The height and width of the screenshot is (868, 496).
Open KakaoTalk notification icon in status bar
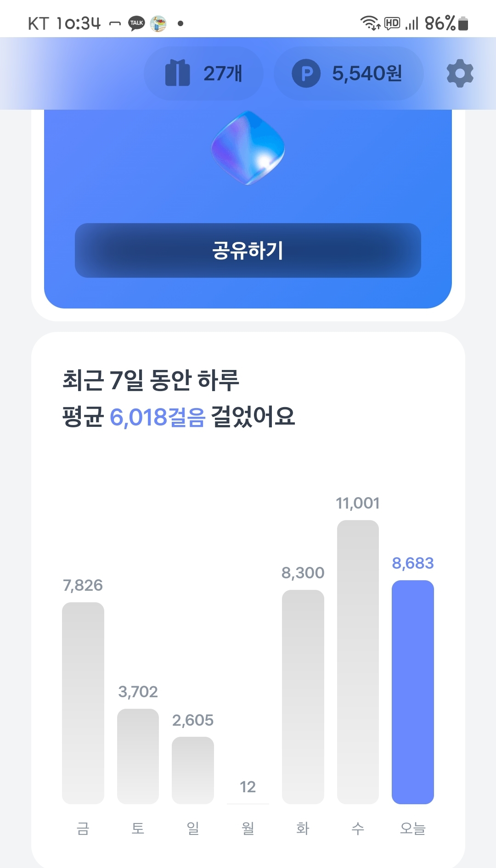(x=136, y=23)
